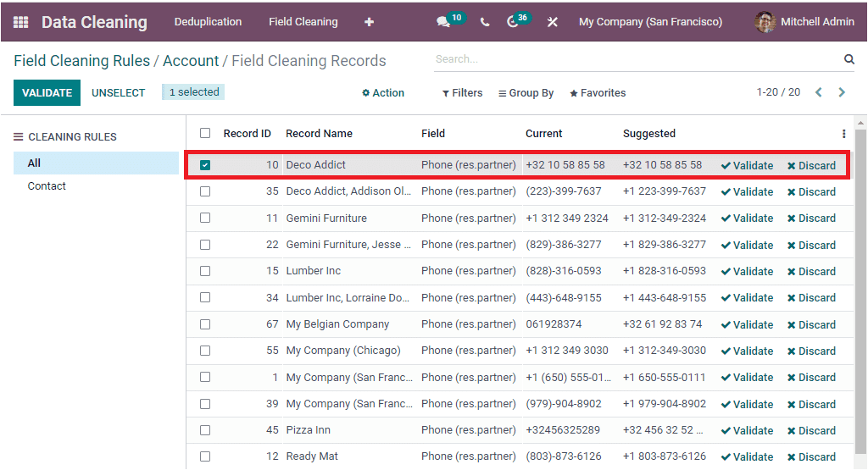Go to next page arrow
This screenshot has width=868, height=470.
click(x=842, y=92)
